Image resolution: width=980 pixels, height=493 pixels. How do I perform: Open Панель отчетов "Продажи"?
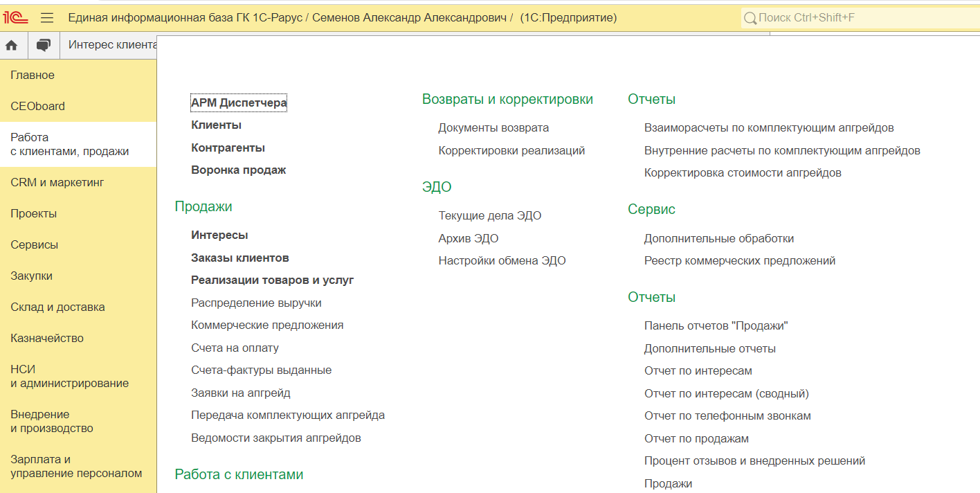[x=716, y=325]
